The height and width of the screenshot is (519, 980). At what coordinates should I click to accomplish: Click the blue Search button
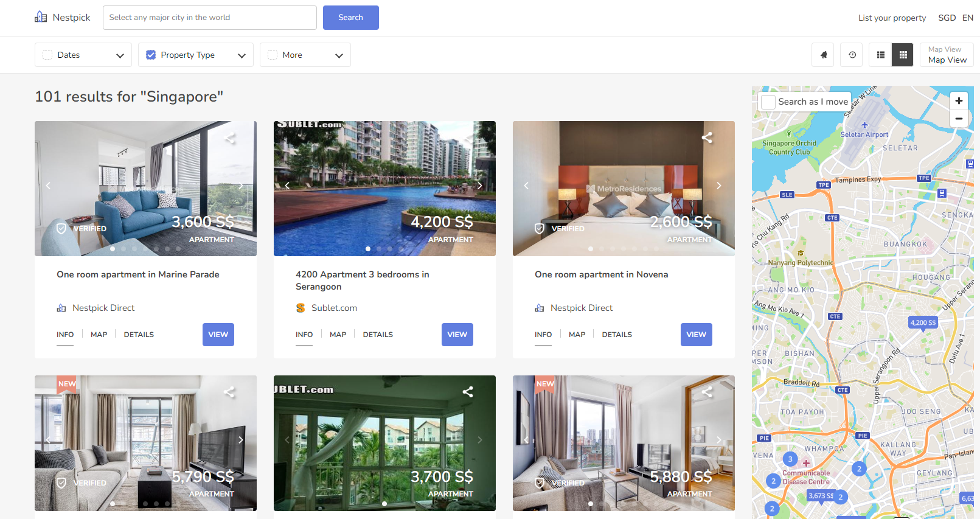coord(351,18)
